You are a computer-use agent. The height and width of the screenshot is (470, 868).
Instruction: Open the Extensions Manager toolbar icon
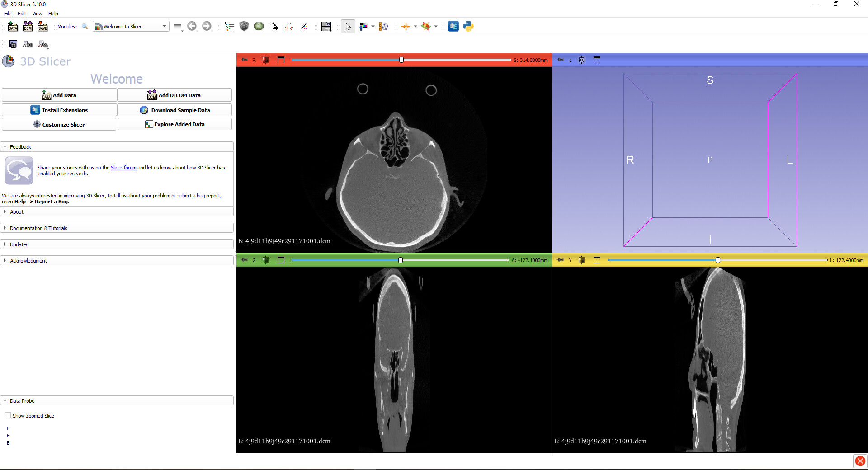coord(453,26)
